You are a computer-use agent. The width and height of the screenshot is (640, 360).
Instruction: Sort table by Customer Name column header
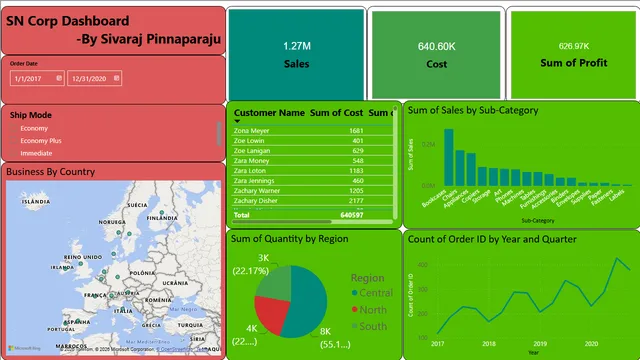269,113
